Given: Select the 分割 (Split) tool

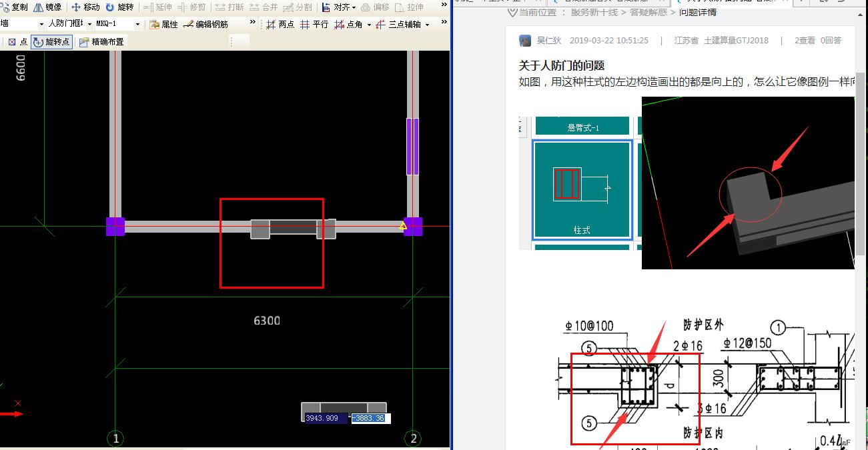Looking at the screenshot, I should 298,7.
